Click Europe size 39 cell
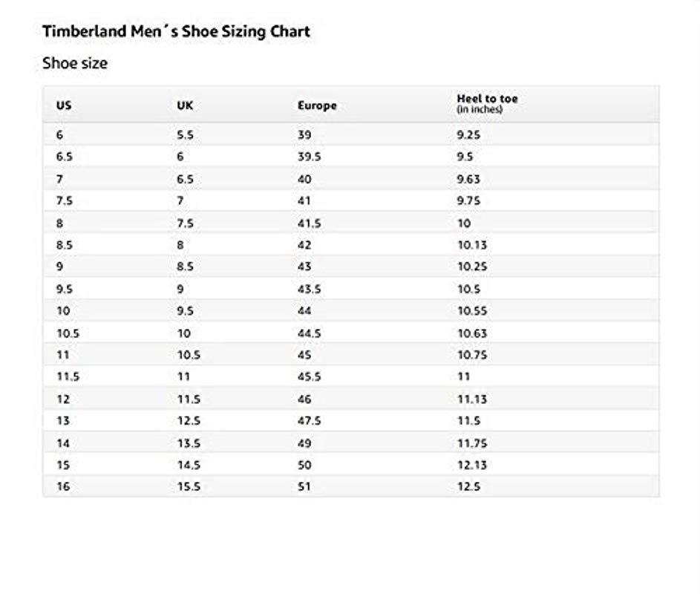Screen dimensions: 700x594 click(305, 135)
